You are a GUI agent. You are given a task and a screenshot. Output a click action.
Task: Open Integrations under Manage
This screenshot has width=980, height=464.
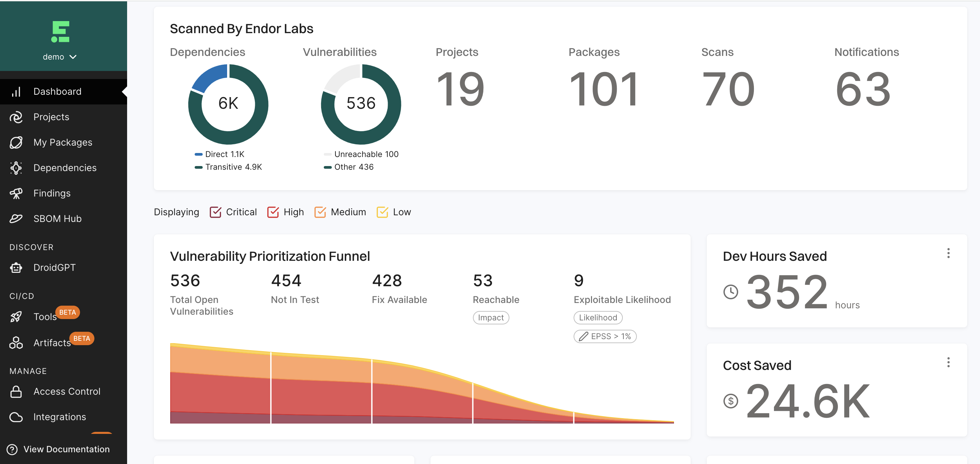click(64, 417)
